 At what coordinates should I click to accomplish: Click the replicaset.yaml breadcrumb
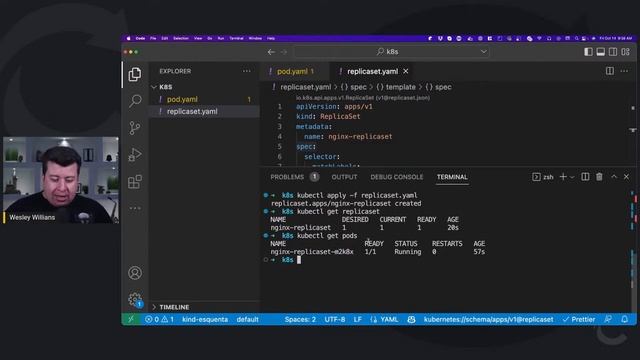click(305, 87)
